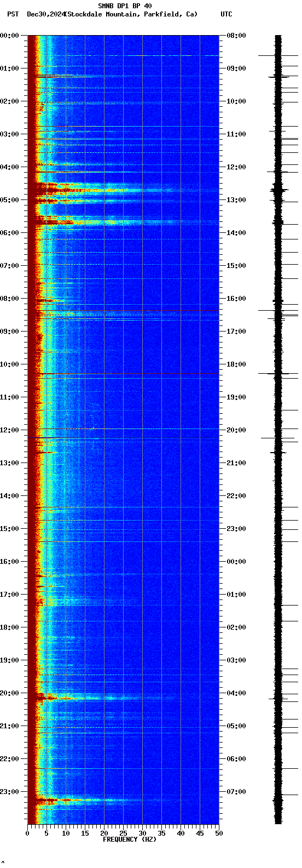The image size is (302, 868).
Task: Click the '30' tick on the frequency axis
Action: point(142,833)
